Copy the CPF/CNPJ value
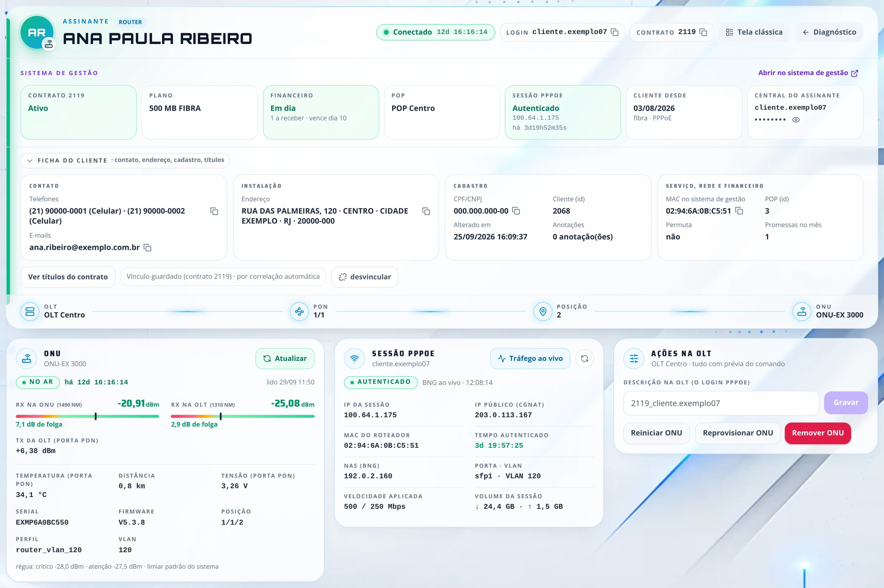 (x=516, y=211)
